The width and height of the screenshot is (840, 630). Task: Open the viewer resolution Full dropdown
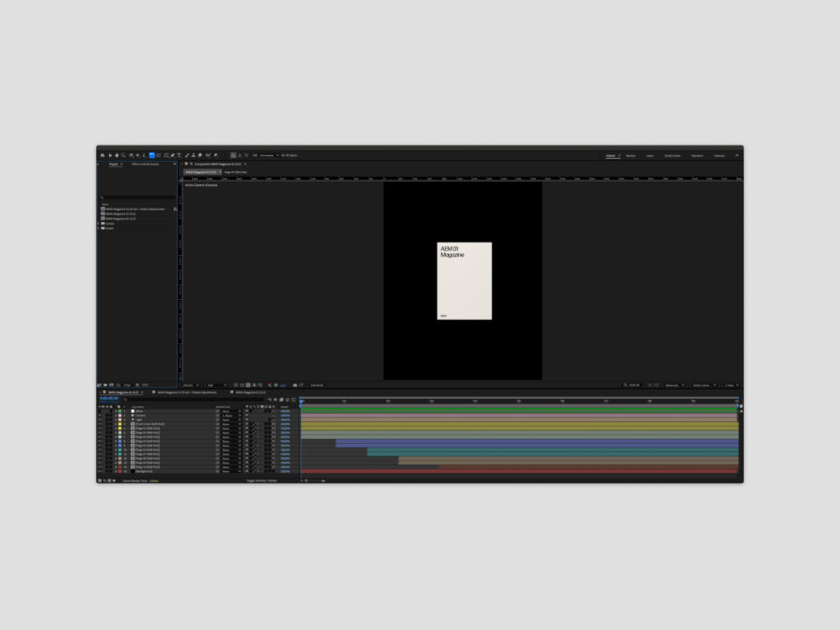coord(216,386)
